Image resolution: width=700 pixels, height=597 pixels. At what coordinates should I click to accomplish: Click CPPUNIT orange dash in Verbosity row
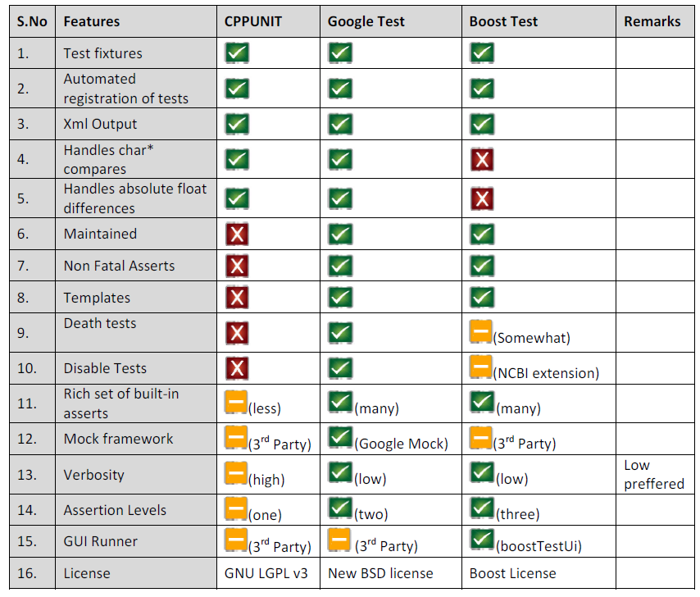[x=237, y=474]
